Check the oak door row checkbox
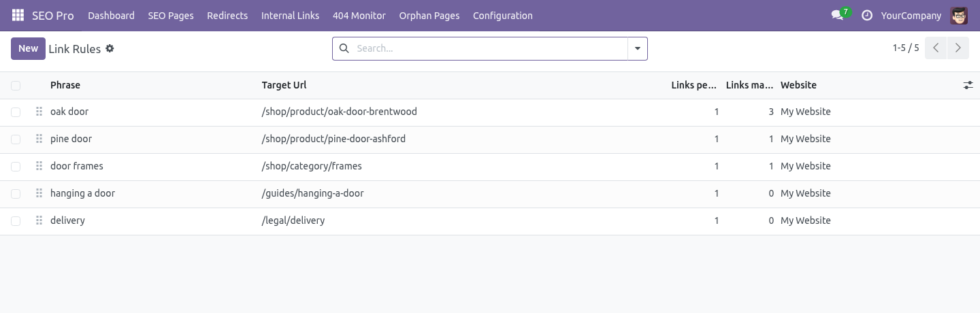Viewport: 980px width, 313px height. pos(16,112)
